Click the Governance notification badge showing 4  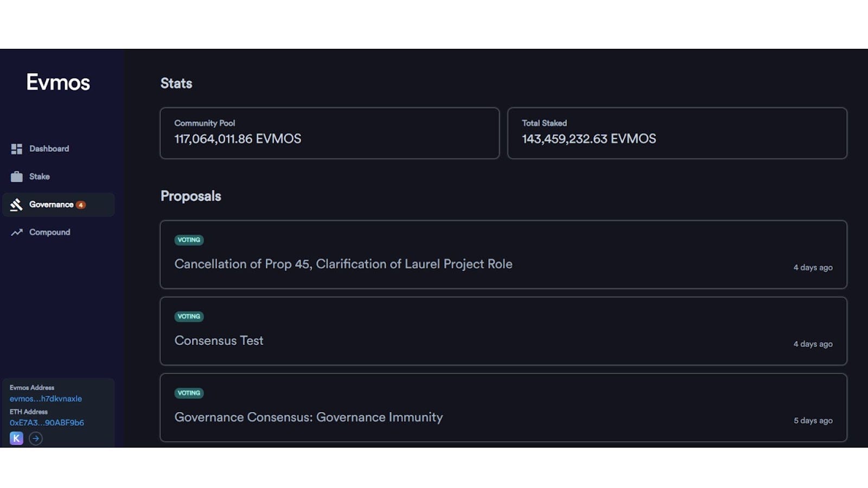[x=81, y=205]
